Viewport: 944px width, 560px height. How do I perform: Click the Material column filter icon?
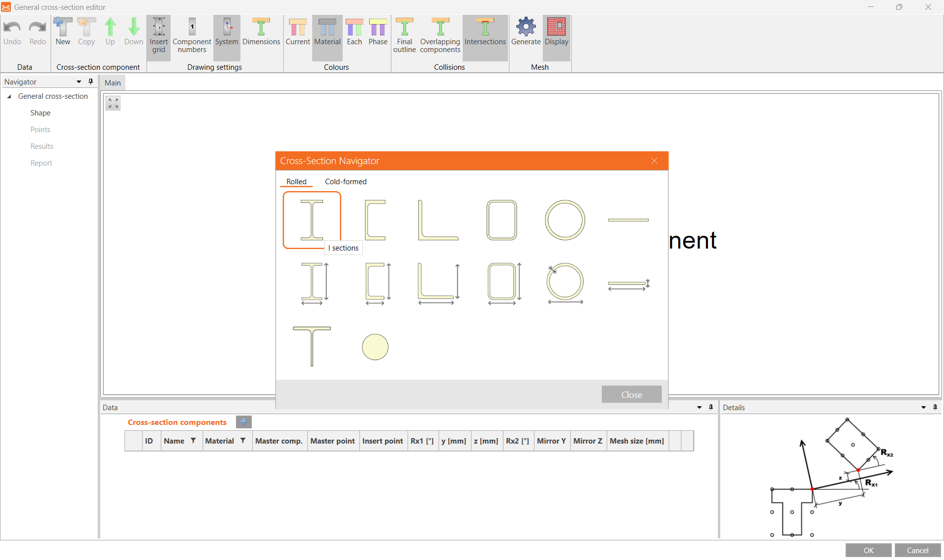(x=243, y=441)
